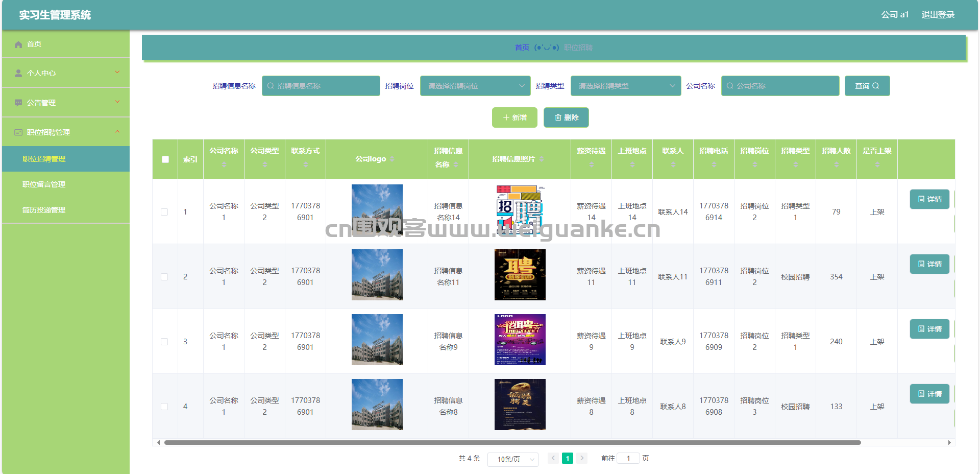This screenshot has height=474, width=980.
Task: Click the table horizontal scrollbar thumb
Action: click(x=512, y=443)
